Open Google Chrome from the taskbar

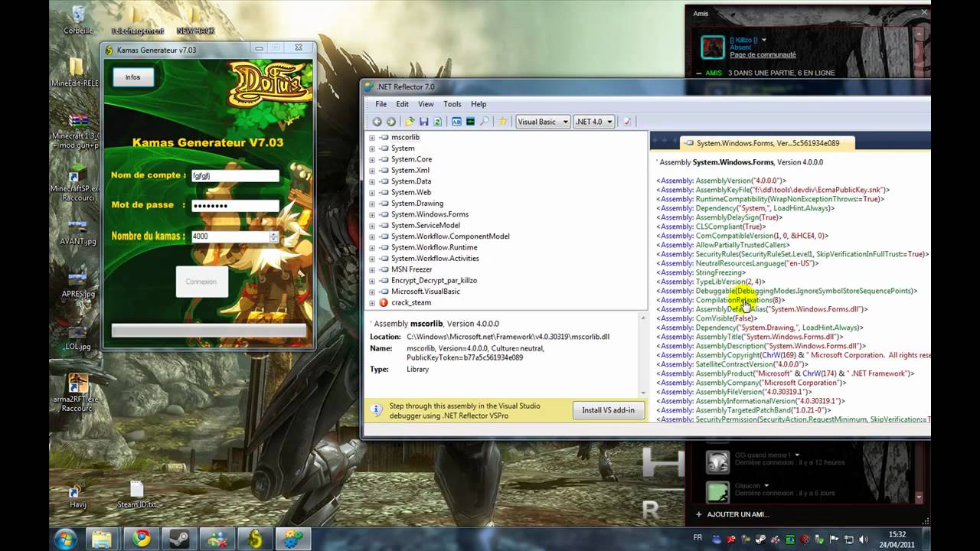coord(140,539)
